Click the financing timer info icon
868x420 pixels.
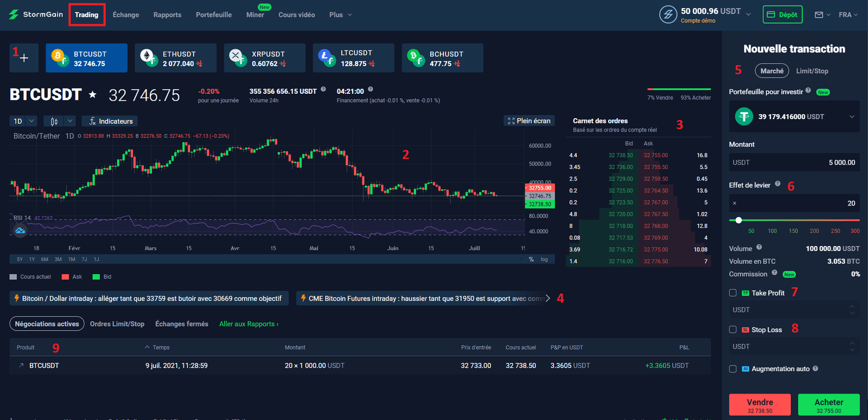coord(371,89)
